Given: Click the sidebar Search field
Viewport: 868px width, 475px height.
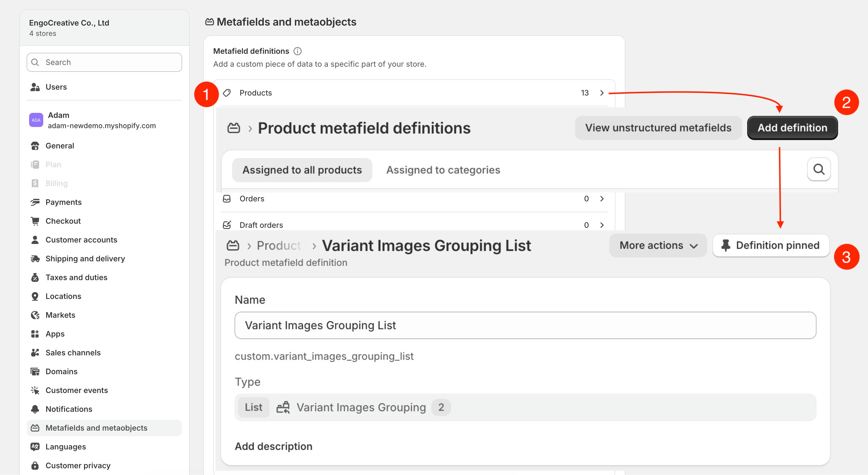Looking at the screenshot, I should tap(104, 62).
